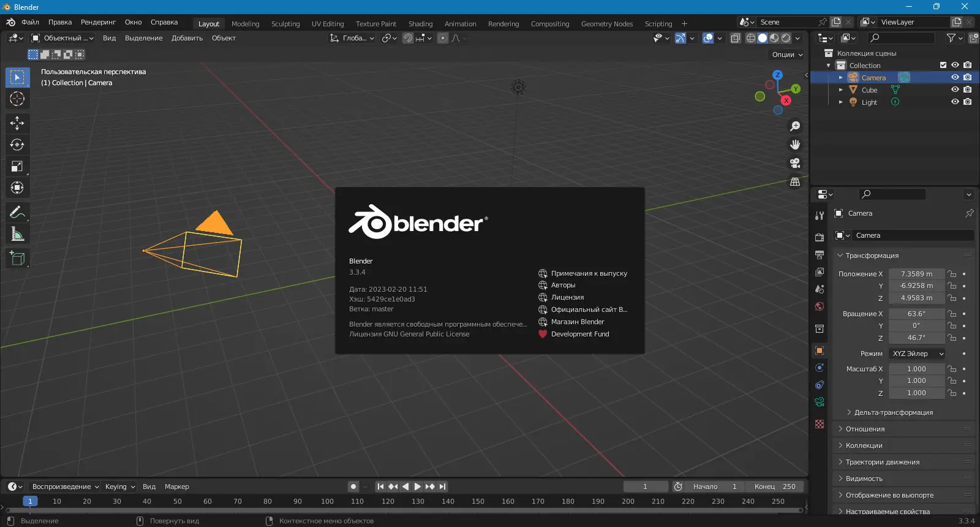The image size is (980, 527).
Task: Open the Scene properties tab
Action: pos(820,289)
